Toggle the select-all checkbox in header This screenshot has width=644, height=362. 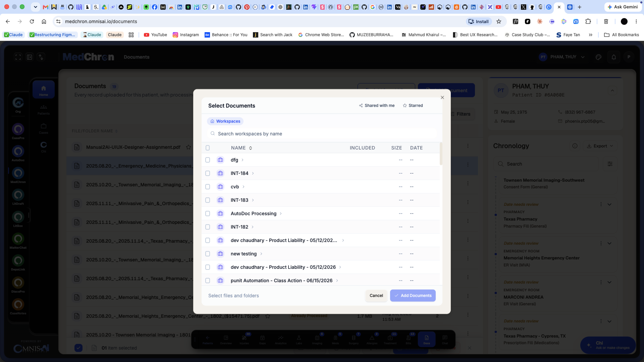pos(207,148)
